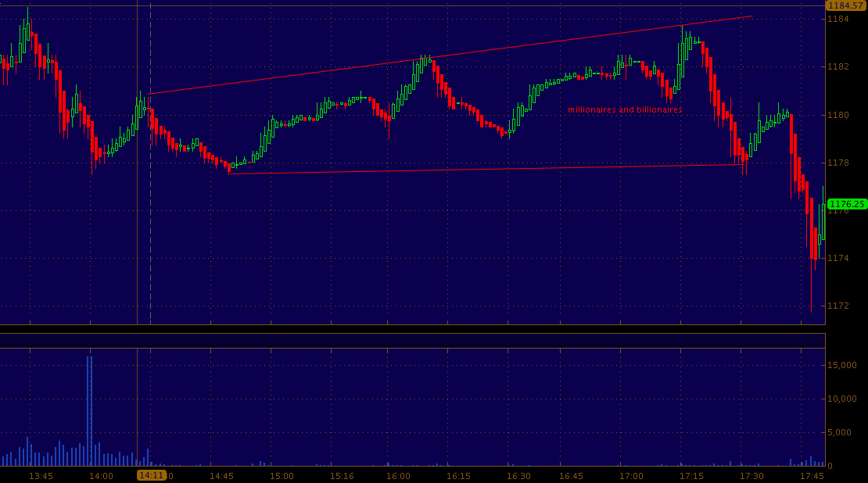This screenshot has height=483, width=868.
Task: Click the 1180 price axis label
Action: [x=838, y=115]
